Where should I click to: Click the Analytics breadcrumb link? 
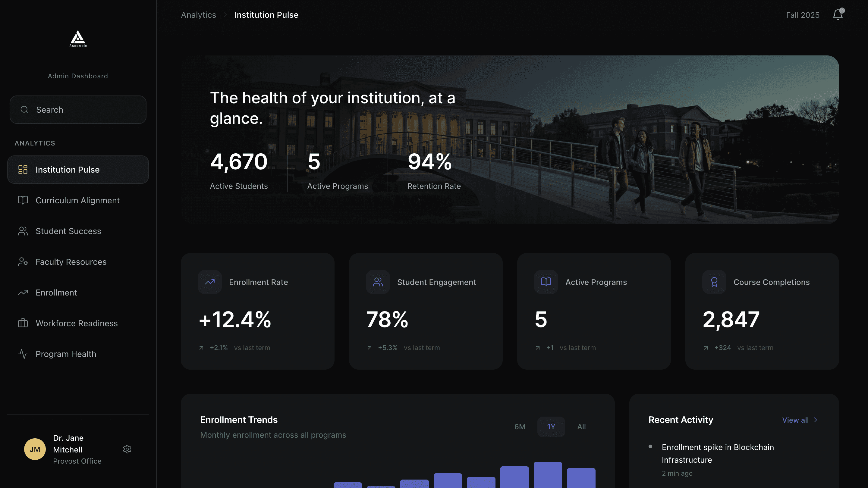click(199, 15)
